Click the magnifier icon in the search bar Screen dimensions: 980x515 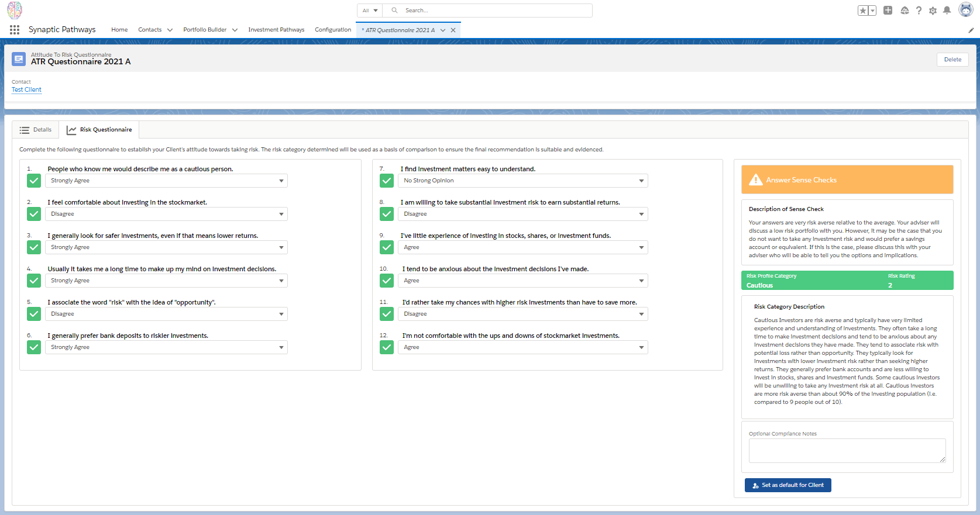(x=395, y=11)
